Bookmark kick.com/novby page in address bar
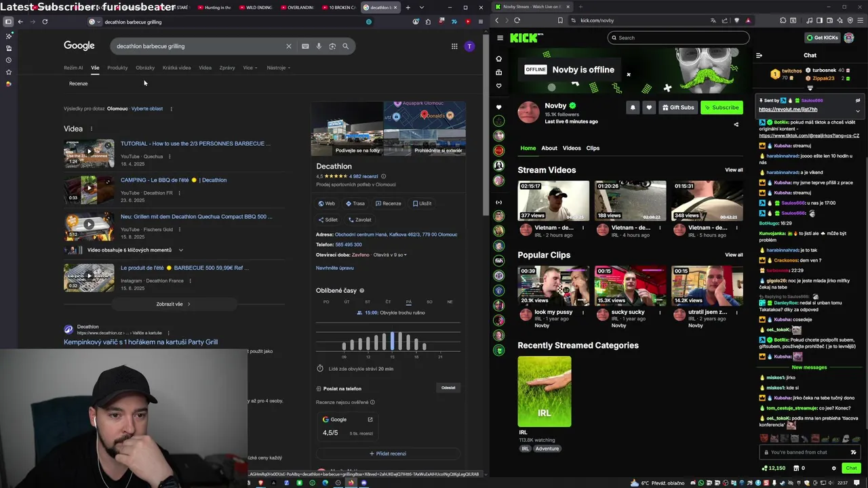 coord(559,20)
